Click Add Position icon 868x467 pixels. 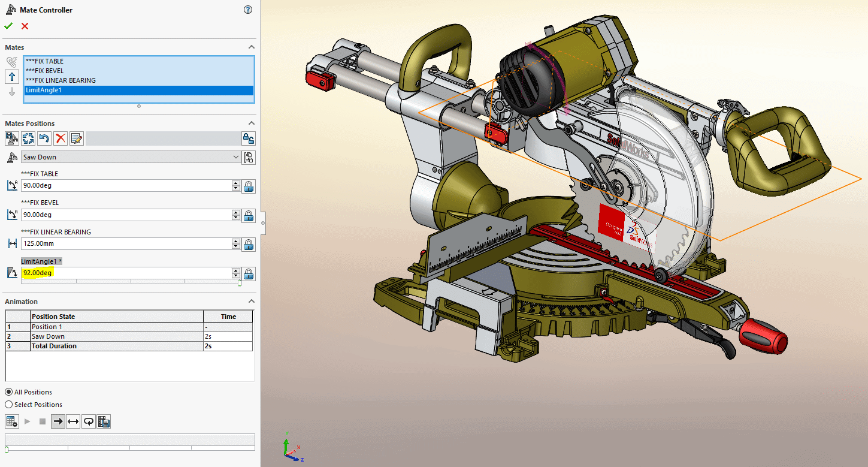tap(11, 138)
